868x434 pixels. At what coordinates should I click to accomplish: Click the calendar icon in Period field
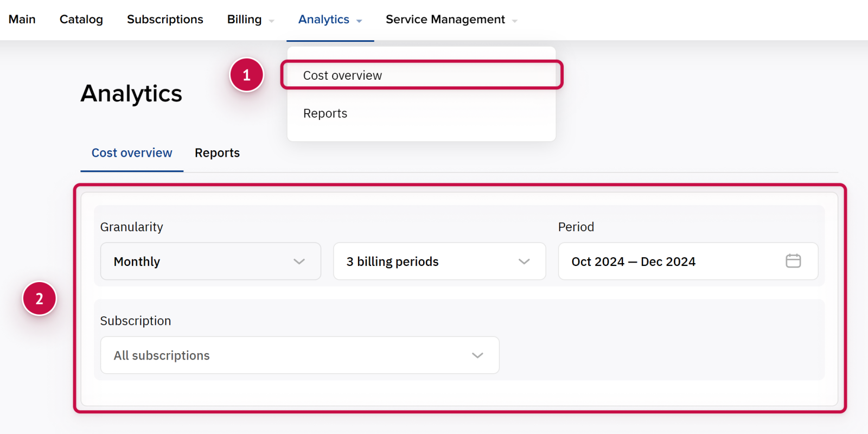(x=793, y=261)
